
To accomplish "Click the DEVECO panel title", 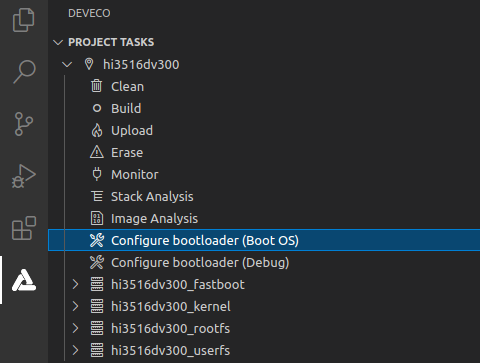I will coord(89,13).
